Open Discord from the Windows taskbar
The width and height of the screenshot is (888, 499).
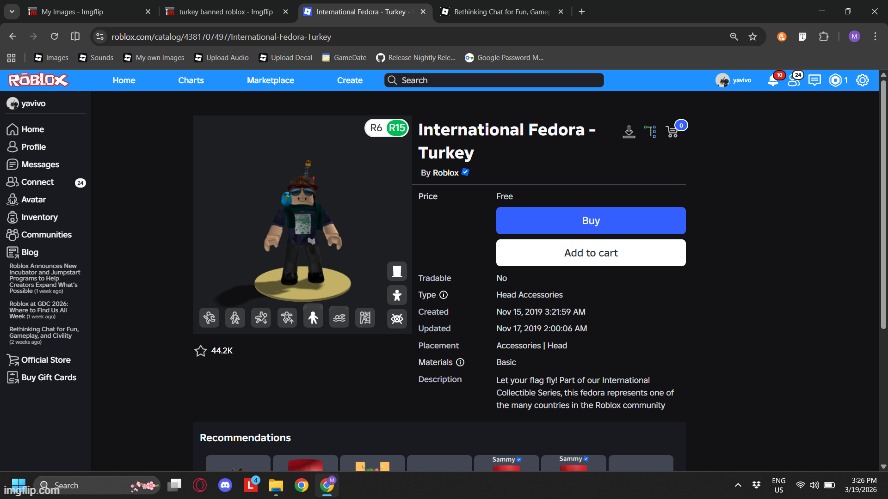click(x=225, y=485)
